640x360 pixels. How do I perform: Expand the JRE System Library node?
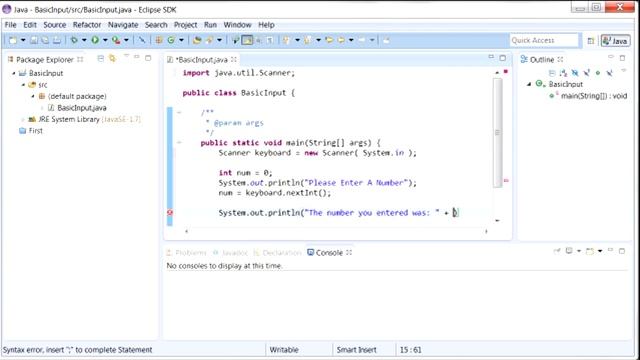(x=23, y=119)
